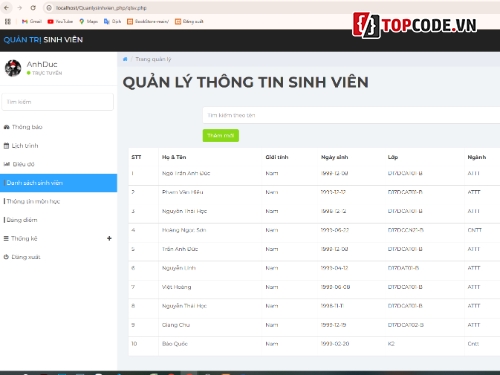Open Bảng điểm menu item
The height and width of the screenshot is (375, 500).
pyautogui.click(x=22, y=220)
